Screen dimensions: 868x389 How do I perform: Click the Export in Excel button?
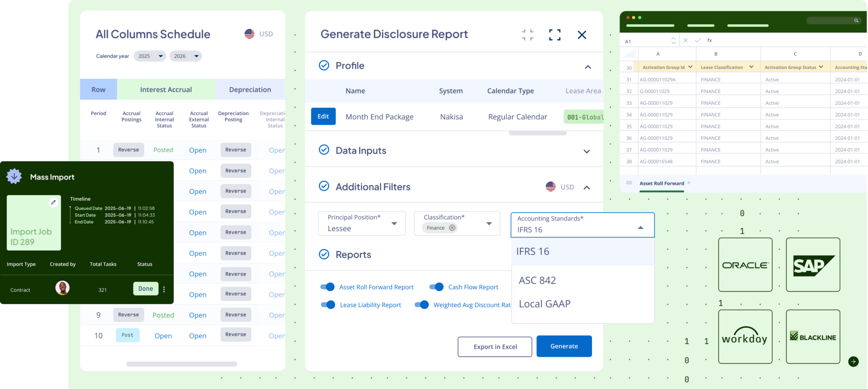[495, 347]
